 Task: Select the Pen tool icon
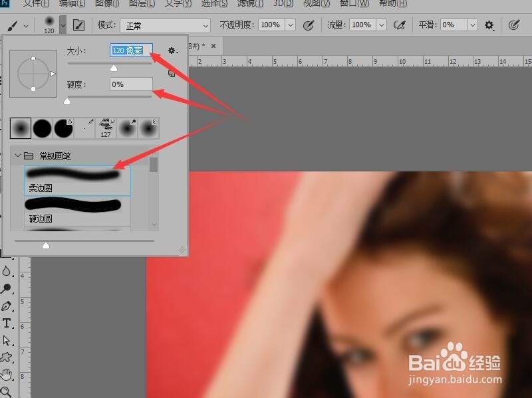7,306
